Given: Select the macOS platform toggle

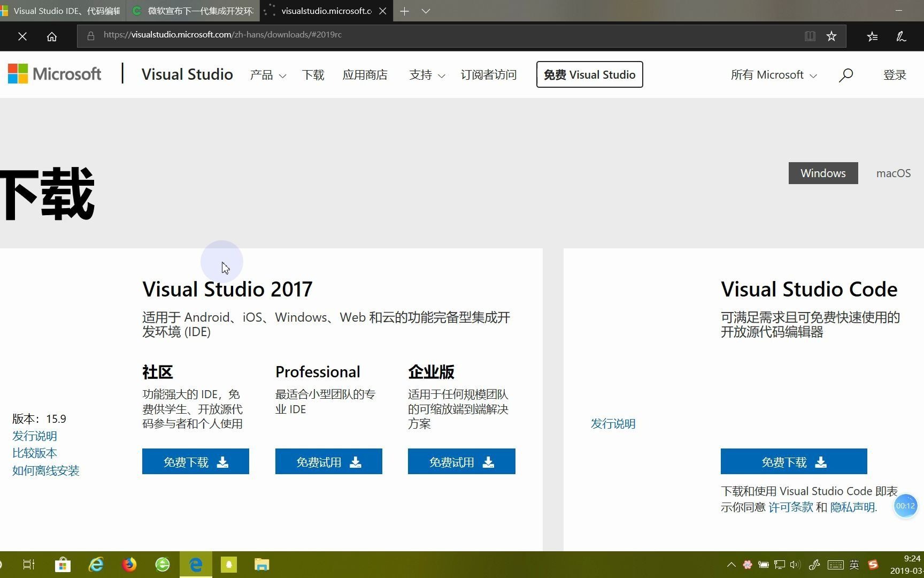Looking at the screenshot, I should [893, 173].
